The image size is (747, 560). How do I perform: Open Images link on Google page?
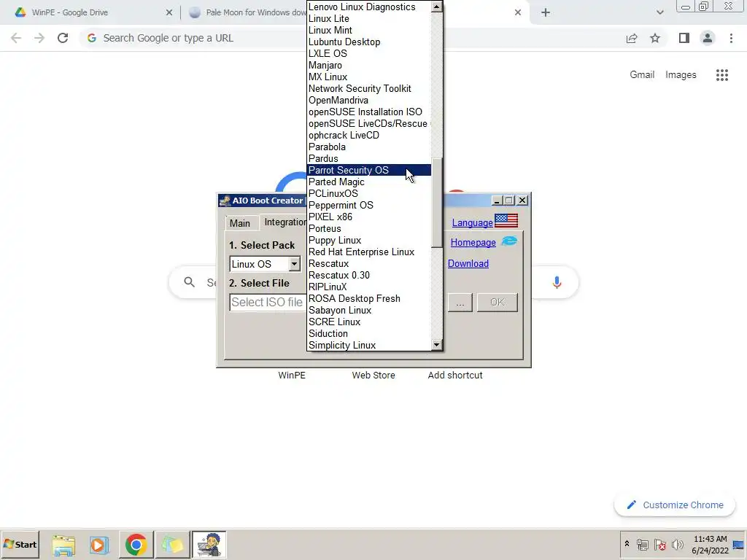[681, 75]
